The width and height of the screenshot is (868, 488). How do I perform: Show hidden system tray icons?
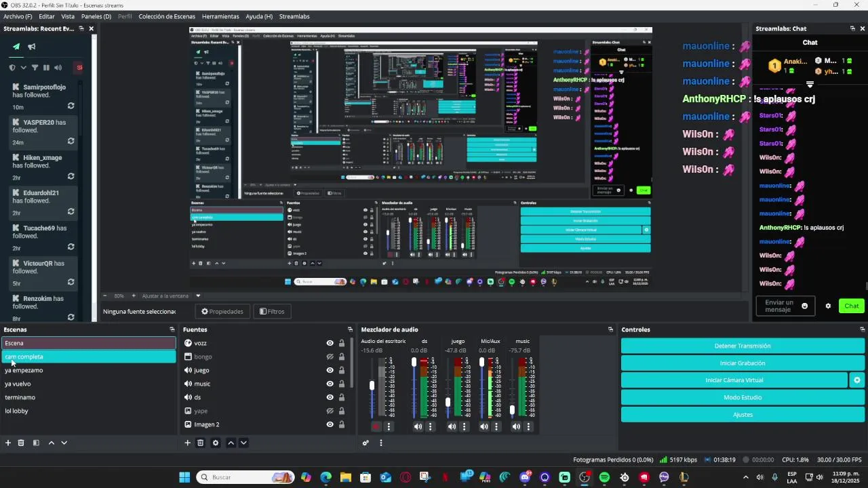[x=746, y=477]
